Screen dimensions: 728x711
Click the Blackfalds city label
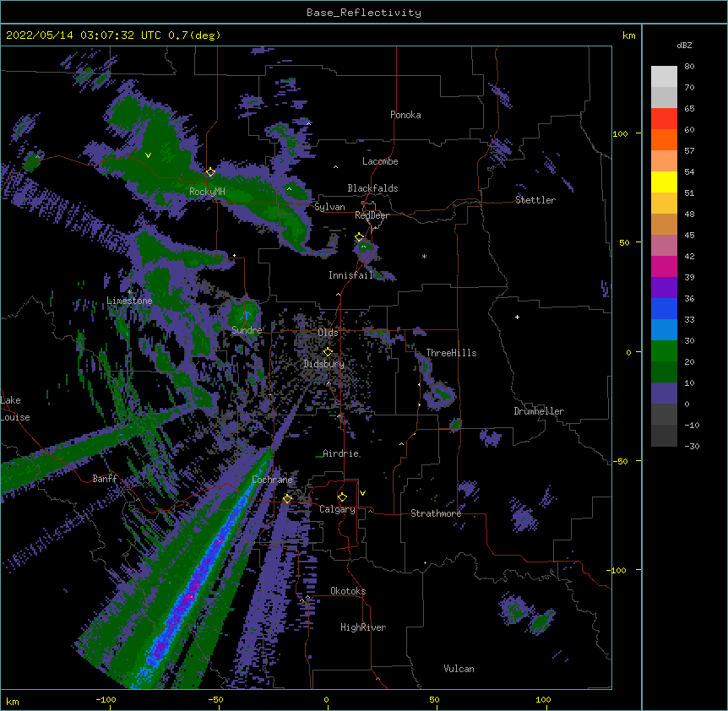(x=372, y=188)
